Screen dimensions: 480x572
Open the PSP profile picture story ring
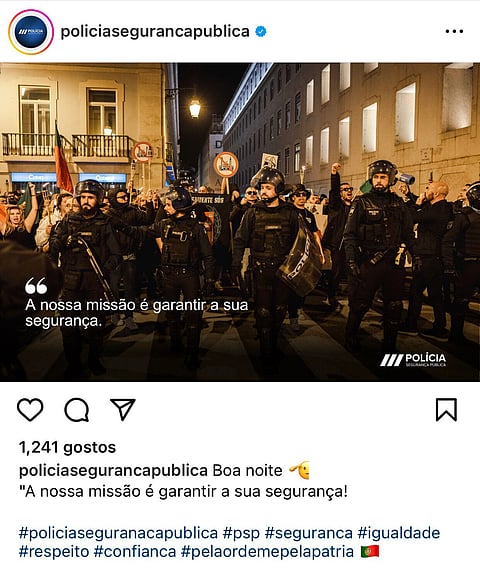click(31, 32)
